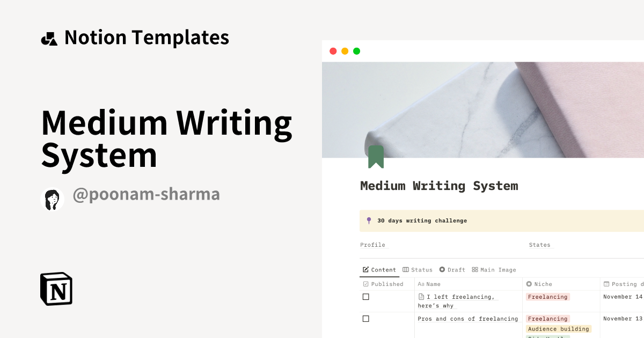
Task: Click the table icon beside Status view
Action: coord(405,270)
